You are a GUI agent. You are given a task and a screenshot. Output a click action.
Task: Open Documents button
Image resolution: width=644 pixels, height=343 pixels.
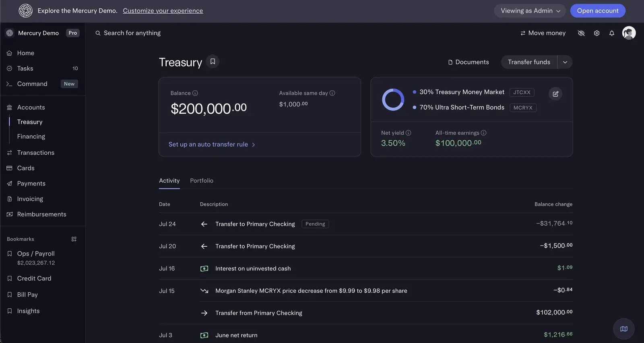(469, 62)
